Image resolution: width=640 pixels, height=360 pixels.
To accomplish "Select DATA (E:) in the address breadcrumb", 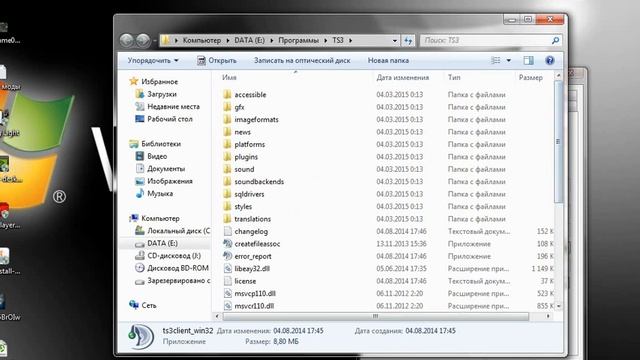I will pos(249,40).
